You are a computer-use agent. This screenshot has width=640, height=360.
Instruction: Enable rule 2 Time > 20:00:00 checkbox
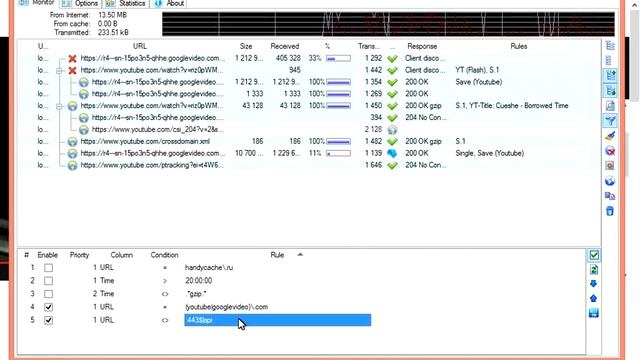(x=48, y=281)
